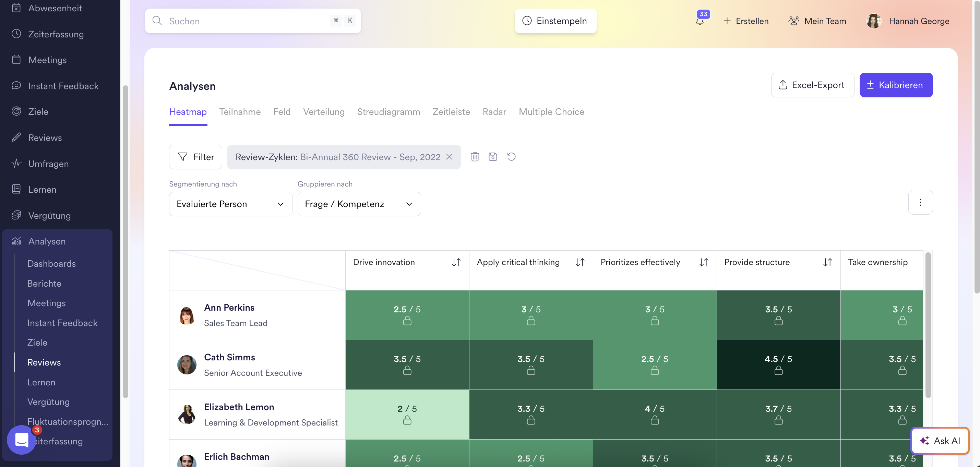This screenshot has width=980, height=467.
Task: Open the chat support bubble
Action: click(22, 440)
